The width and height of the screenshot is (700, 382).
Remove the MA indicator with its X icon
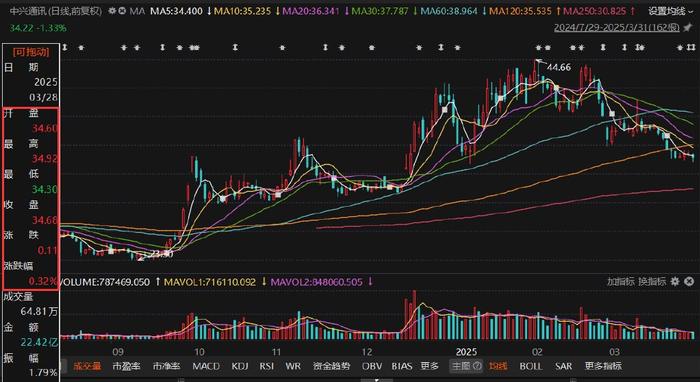pyautogui.click(x=122, y=11)
